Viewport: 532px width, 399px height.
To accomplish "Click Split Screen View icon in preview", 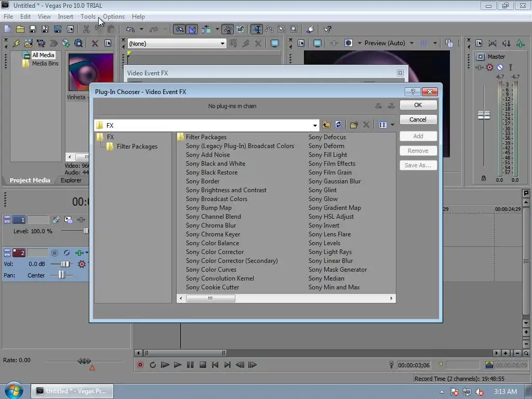I will [x=349, y=43].
